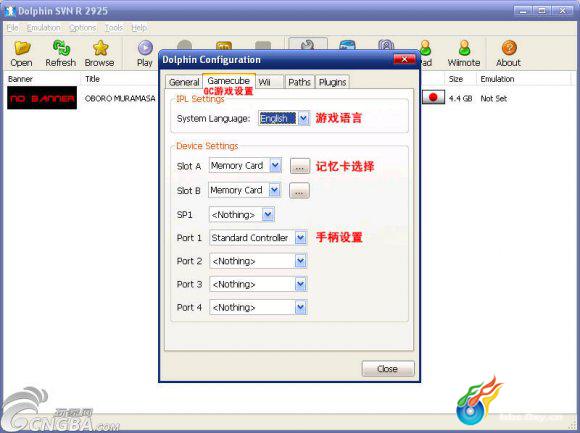Sort game list by Banner column
The width and height of the screenshot is (580, 433).
tap(41, 79)
